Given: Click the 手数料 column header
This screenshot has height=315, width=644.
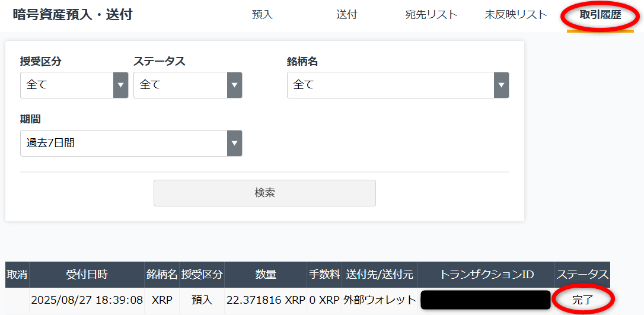Looking at the screenshot, I should coord(324,275).
